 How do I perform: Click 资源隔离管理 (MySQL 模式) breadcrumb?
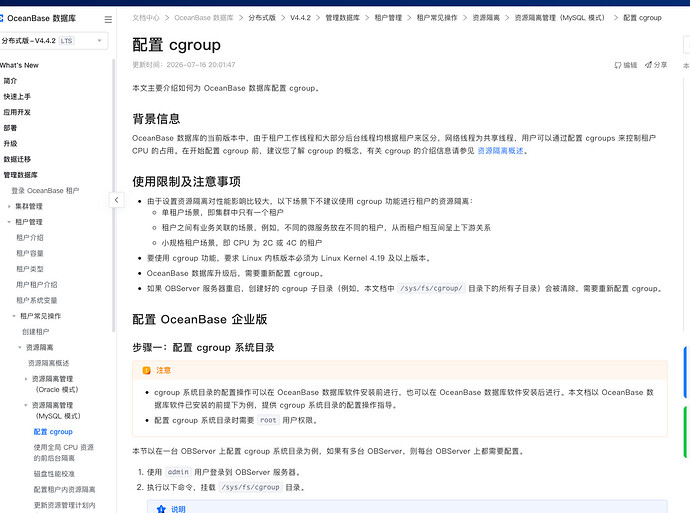click(x=560, y=18)
